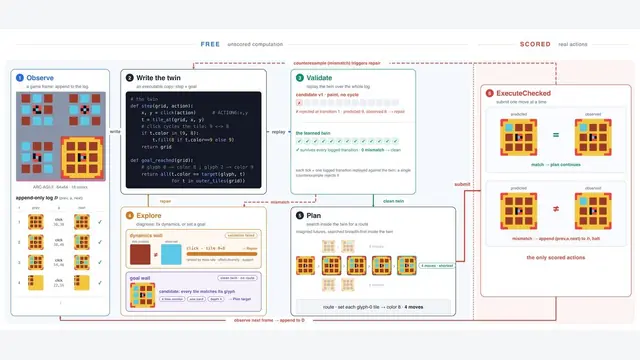Click the Explore panel heading

pyautogui.click(x=149, y=215)
